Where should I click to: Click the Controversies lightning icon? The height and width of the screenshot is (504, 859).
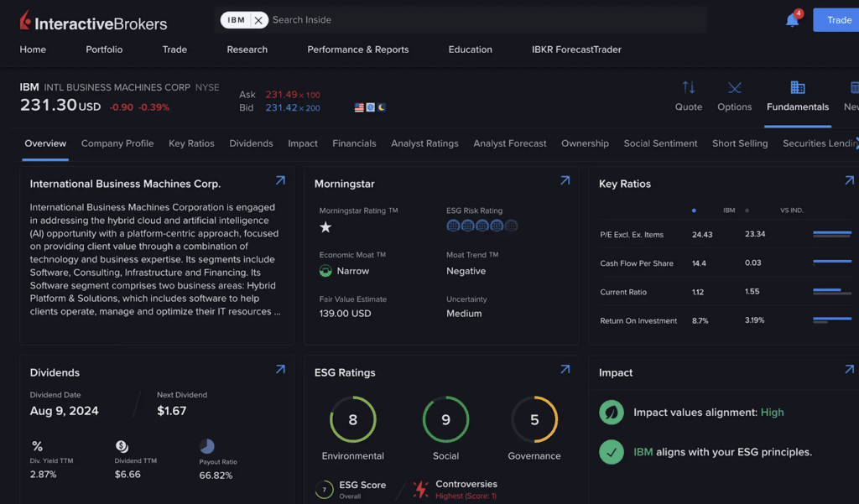point(421,489)
